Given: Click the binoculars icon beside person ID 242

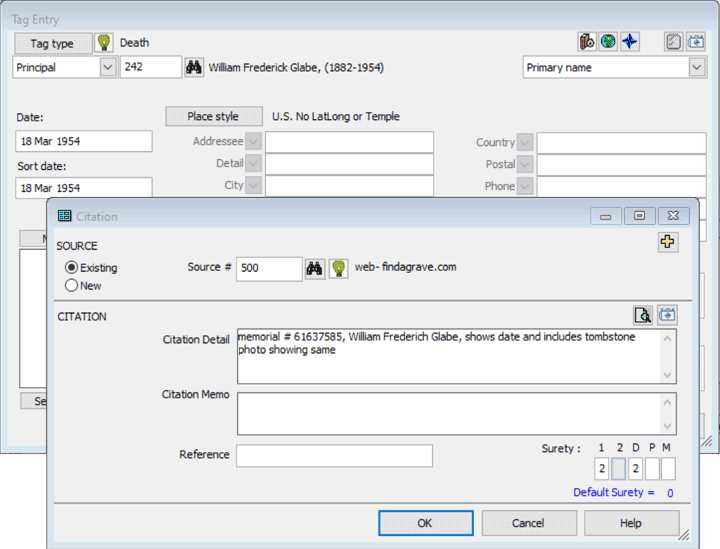Looking at the screenshot, I should [194, 68].
